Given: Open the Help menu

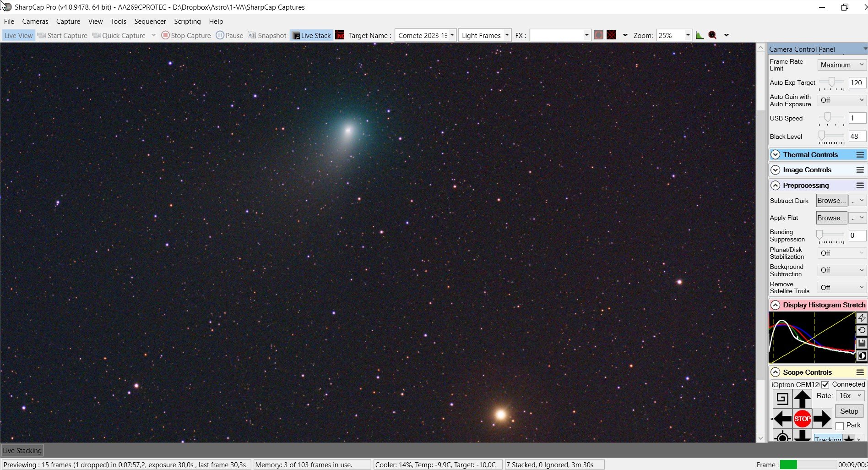Looking at the screenshot, I should [x=216, y=22].
